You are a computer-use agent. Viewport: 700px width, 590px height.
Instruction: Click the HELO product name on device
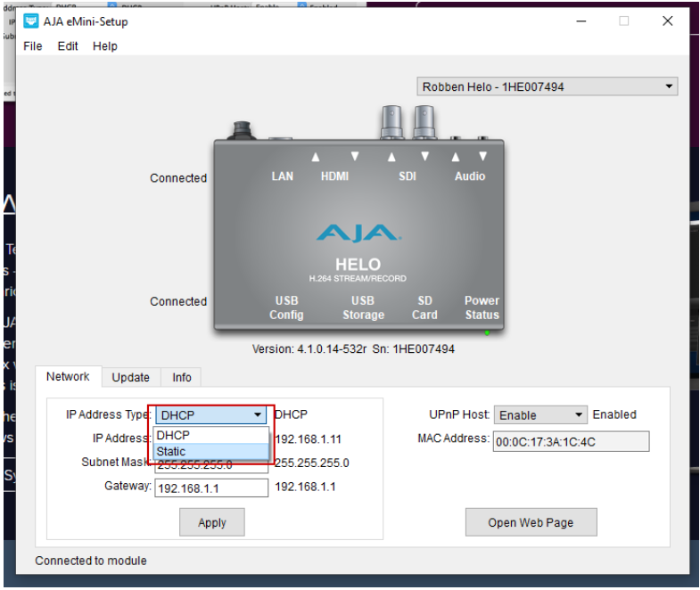[358, 265]
